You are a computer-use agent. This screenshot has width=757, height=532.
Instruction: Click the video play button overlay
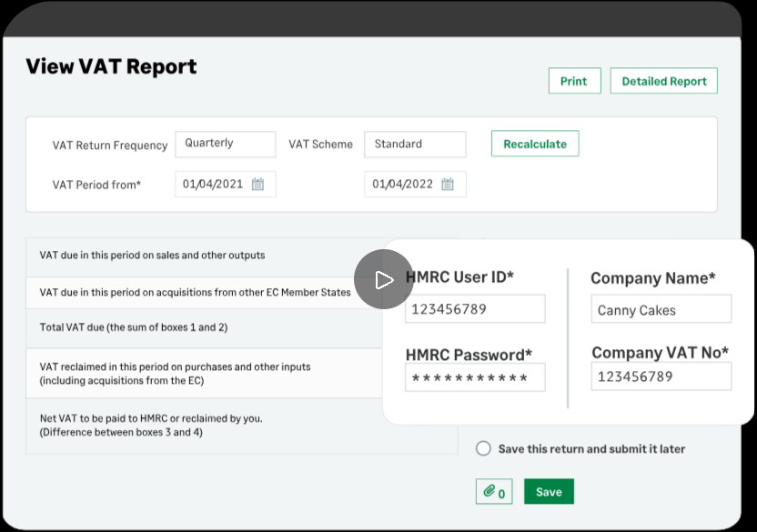(x=384, y=279)
